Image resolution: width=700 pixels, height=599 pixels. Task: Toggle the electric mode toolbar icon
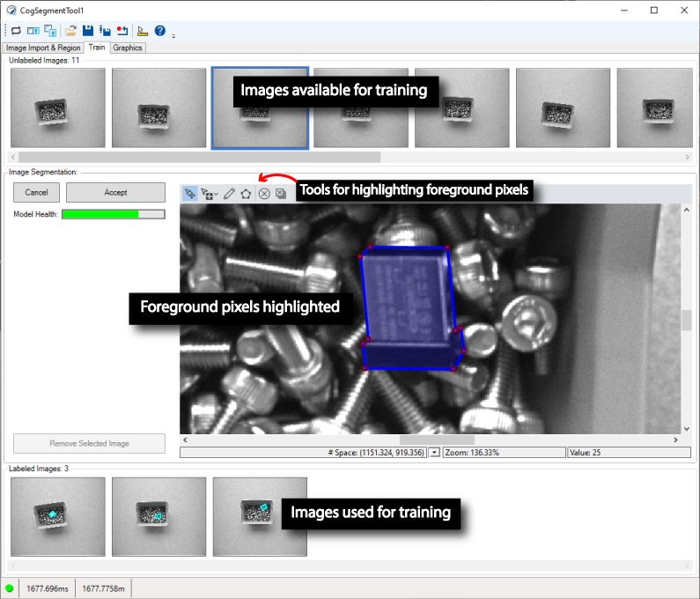pos(33,30)
